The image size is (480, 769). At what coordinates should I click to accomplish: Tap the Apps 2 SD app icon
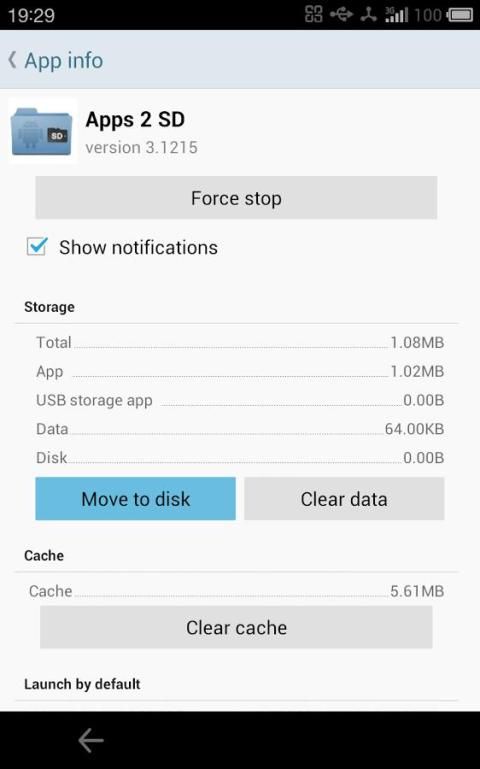pyautogui.click(x=42, y=131)
